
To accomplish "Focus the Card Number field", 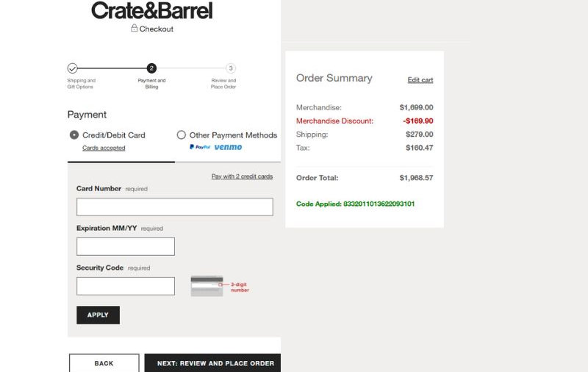I will point(174,207).
